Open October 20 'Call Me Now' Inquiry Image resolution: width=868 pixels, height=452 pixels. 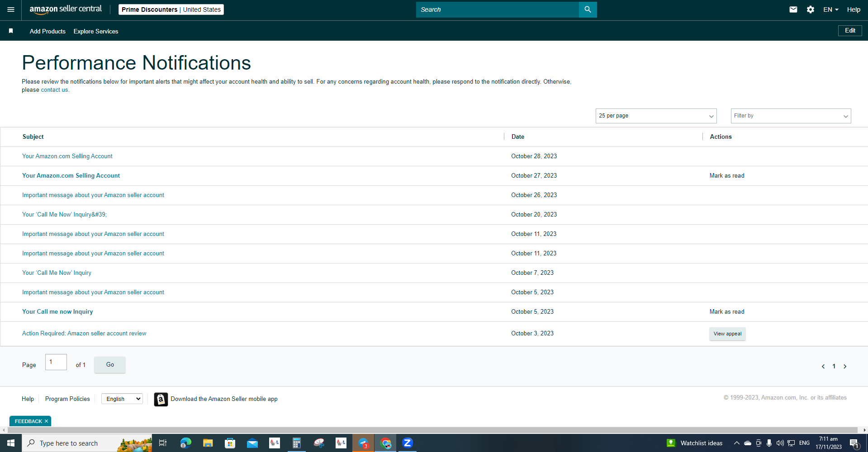coord(65,214)
